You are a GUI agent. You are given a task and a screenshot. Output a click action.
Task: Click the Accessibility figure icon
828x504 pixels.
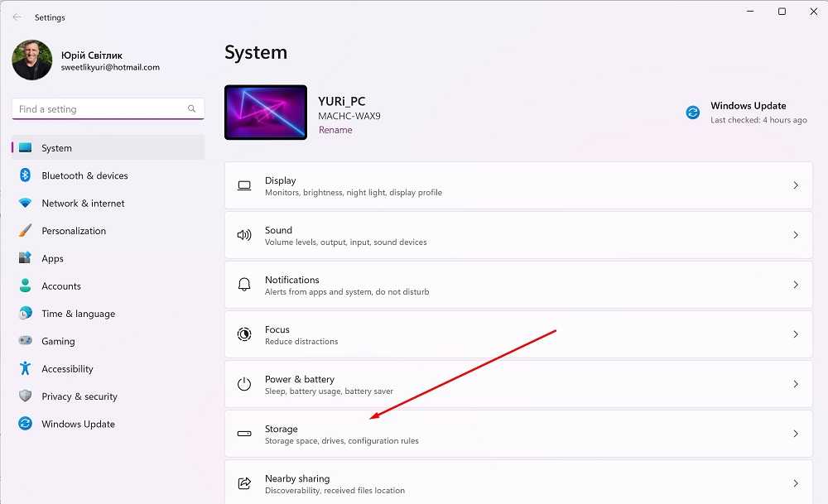(25, 369)
